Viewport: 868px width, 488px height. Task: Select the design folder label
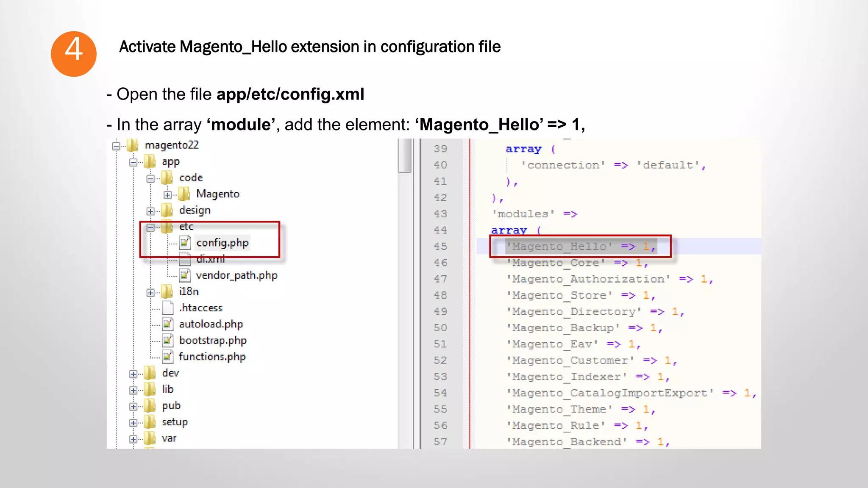point(195,210)
